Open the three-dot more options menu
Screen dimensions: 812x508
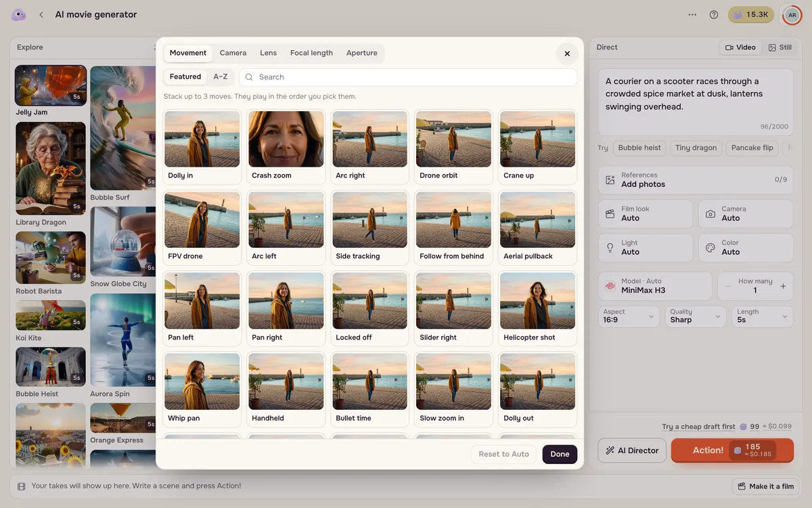coord(692,14)
